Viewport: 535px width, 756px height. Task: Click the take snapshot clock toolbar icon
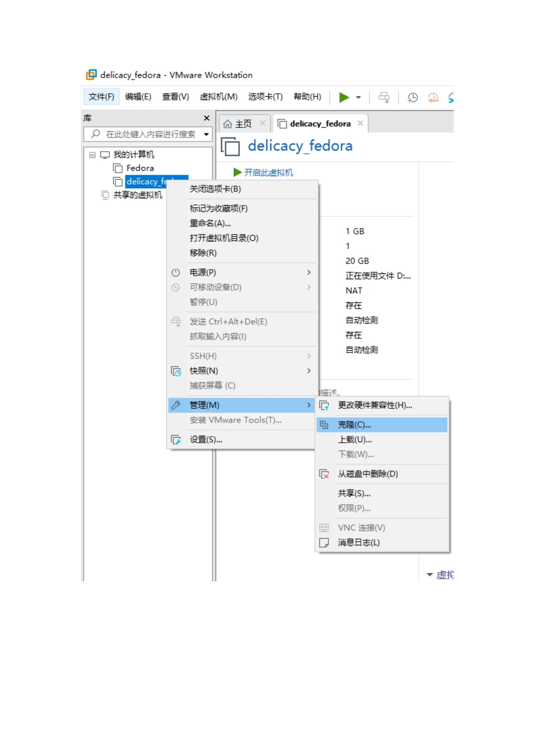(412, 97)
